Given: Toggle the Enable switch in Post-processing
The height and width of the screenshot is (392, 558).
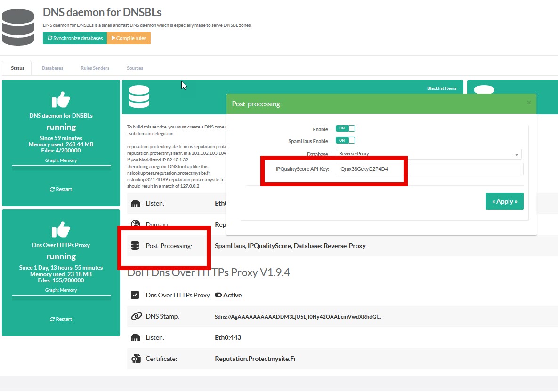Looking at the screenshot, I should [x=345, y=128].
